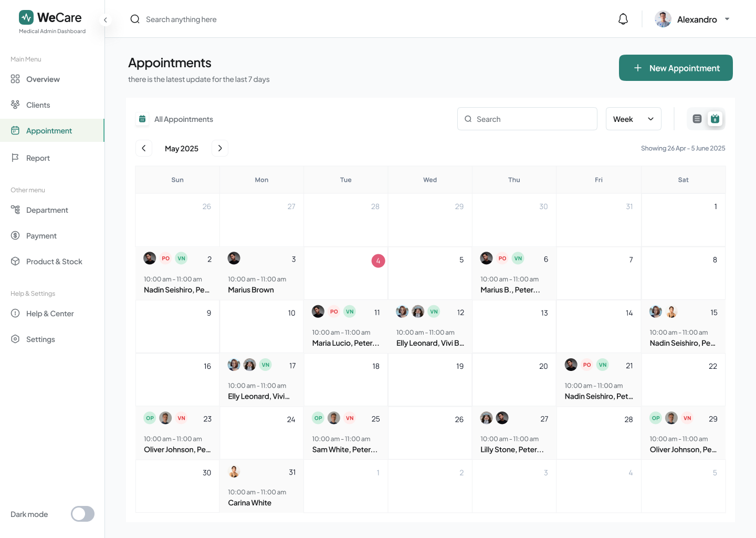Click the Payment dollar icon
The image size is (756, 538).
click(15, 235)
